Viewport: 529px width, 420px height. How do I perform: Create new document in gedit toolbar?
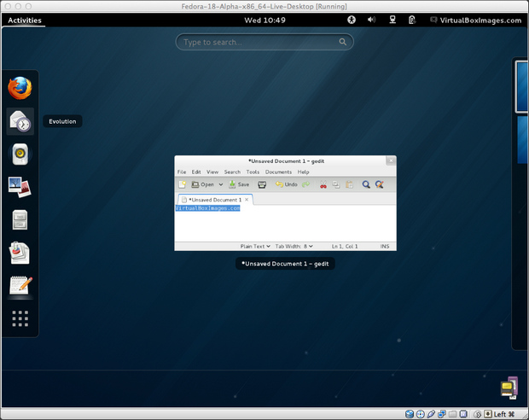tap(183, 184)
